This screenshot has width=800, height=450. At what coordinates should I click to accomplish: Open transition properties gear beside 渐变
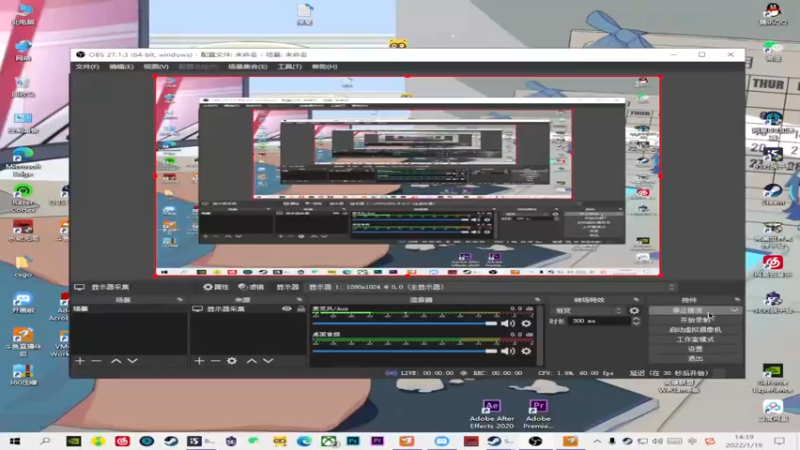coord(634,310)
